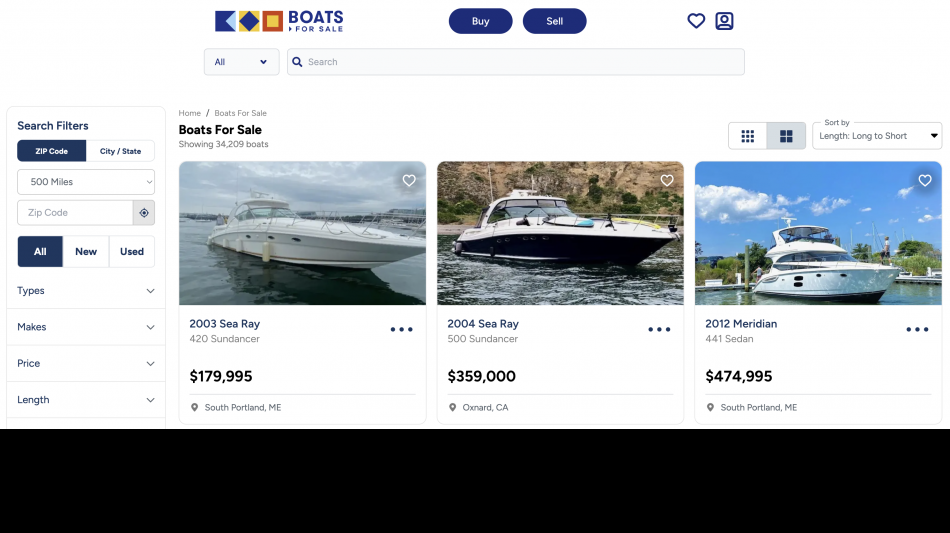Favorite the 2004 Sea Ray listing
Screen dimensions: 950x533
[667, 181]
